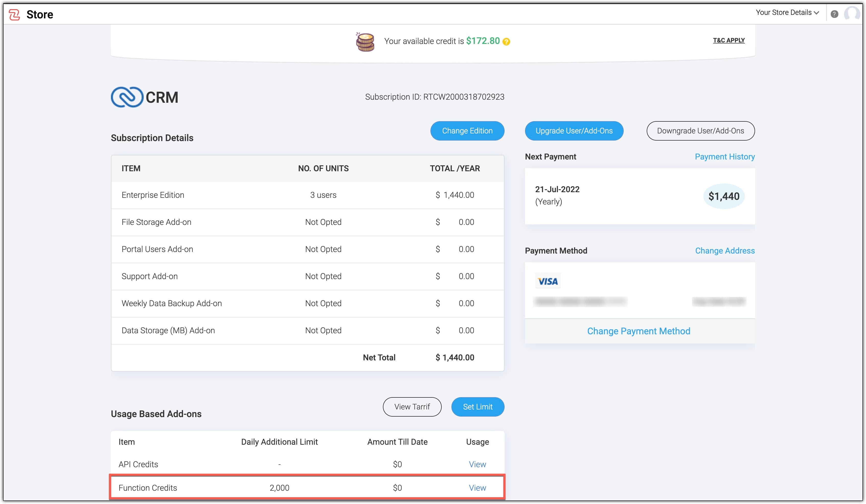This screenshot has height=504, width=866.
Task: Click the Support Add-on row
Action: [x=307, y=276]
